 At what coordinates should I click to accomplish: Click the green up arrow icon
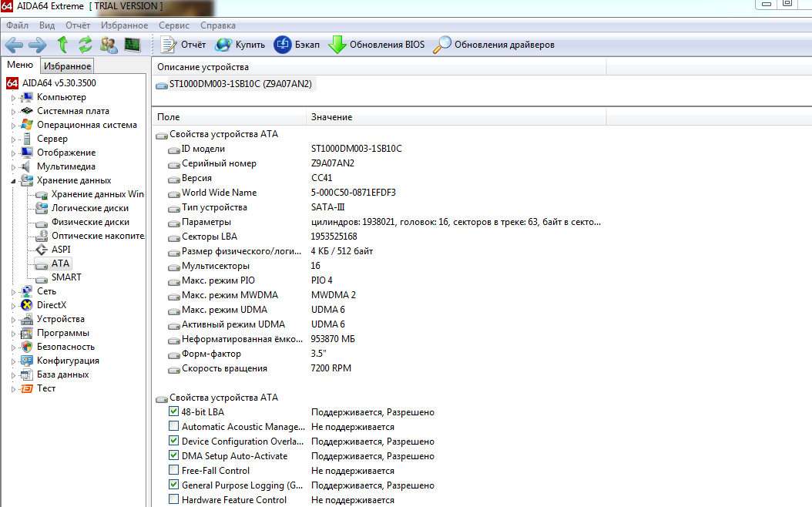coord(62,45)
